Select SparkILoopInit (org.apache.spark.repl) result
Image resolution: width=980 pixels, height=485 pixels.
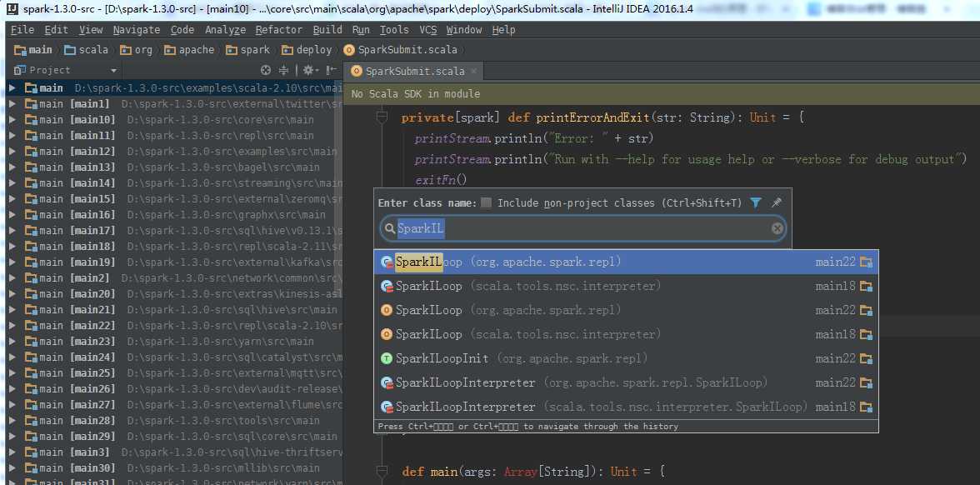pyautogui.click(x=627, y=358)
